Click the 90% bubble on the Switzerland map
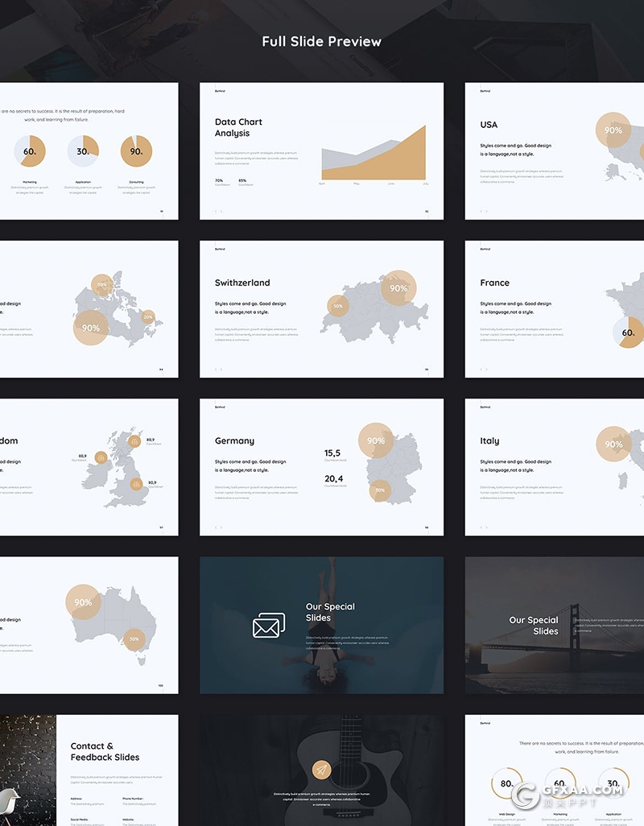The width and height of the screenshot is (644, 826). click(x=398, y=288)
